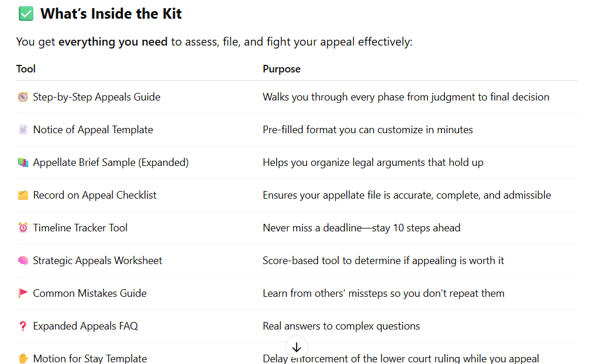Click Timeline Tracker Tool row label
The image size is (589, 364).
pos(80,228)
